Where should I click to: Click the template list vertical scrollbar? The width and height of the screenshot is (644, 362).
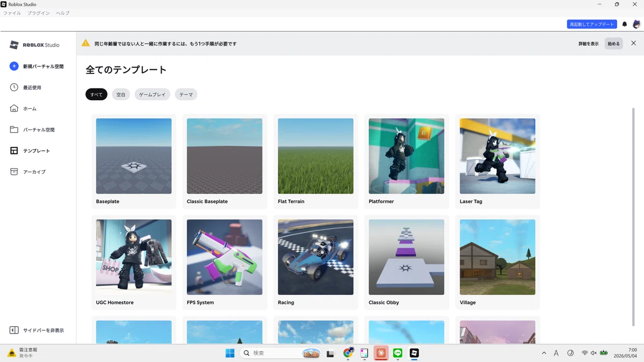[634, 217]
